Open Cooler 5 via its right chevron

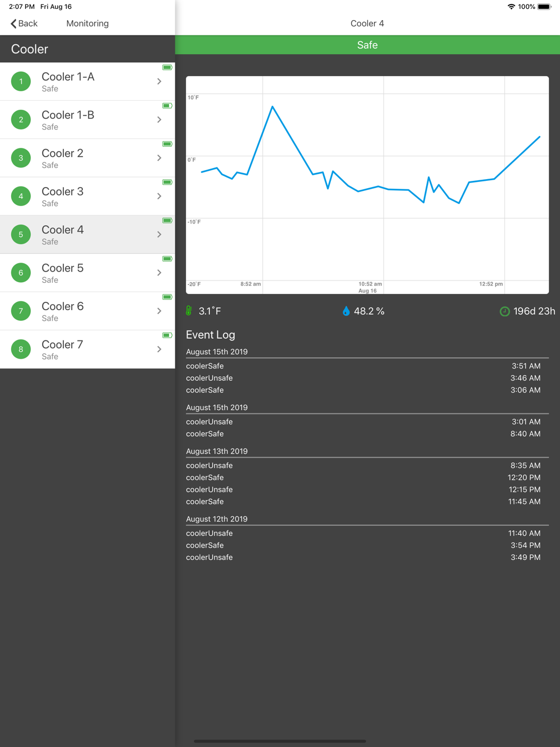(x=160, y=273)
